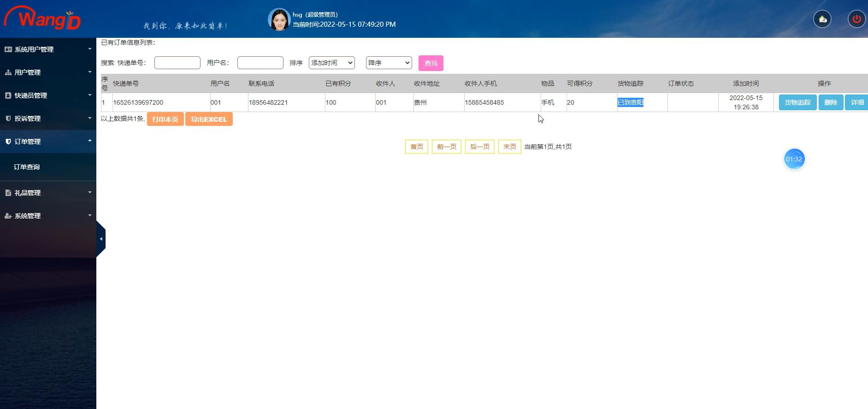The width and height of the screenshot is (868, 409).
Task: Click the 系统用户管理 sidebar icon
Action: coord(8,49)
